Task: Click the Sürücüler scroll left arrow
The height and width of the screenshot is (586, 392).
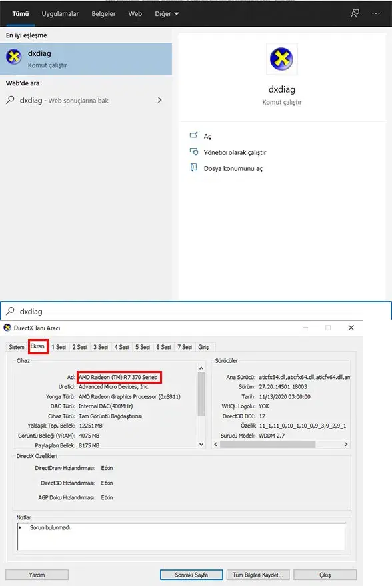Action: (216, 444)
